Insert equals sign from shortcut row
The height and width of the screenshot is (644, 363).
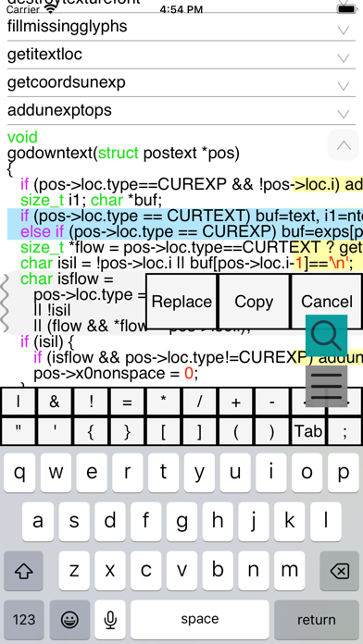click(x=127, y=402)
